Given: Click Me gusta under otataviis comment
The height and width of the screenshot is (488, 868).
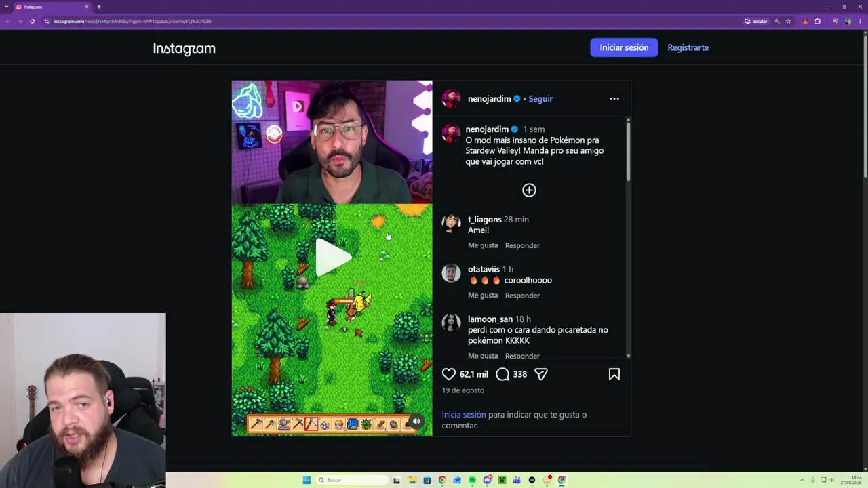Looking at the screenshot, I should (483, 296).
